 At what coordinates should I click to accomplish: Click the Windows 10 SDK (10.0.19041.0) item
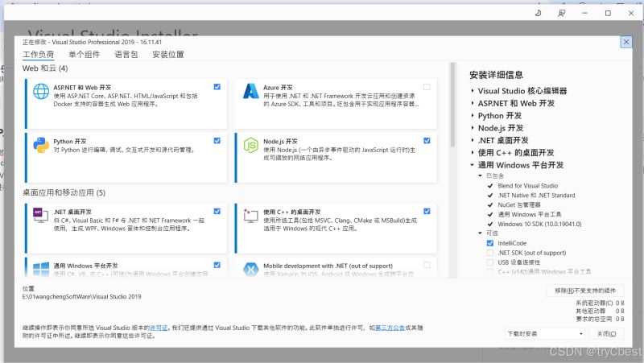(x=539, y=224)
